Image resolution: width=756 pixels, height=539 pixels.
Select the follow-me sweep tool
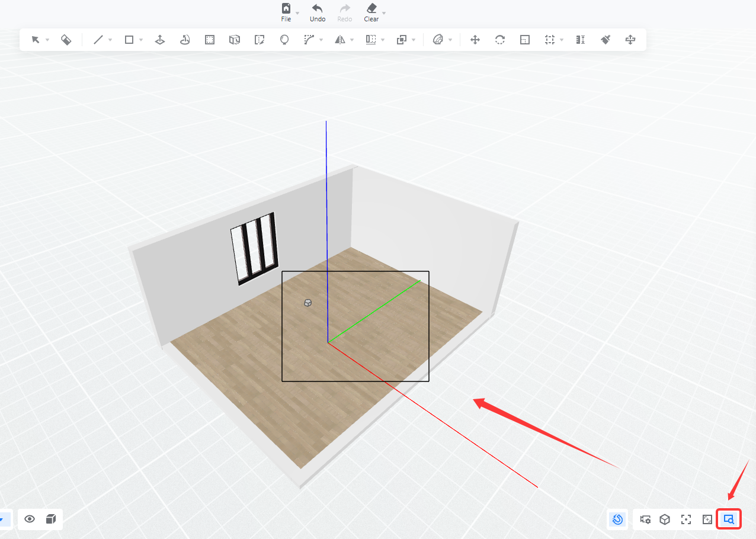tap(185, 40)
